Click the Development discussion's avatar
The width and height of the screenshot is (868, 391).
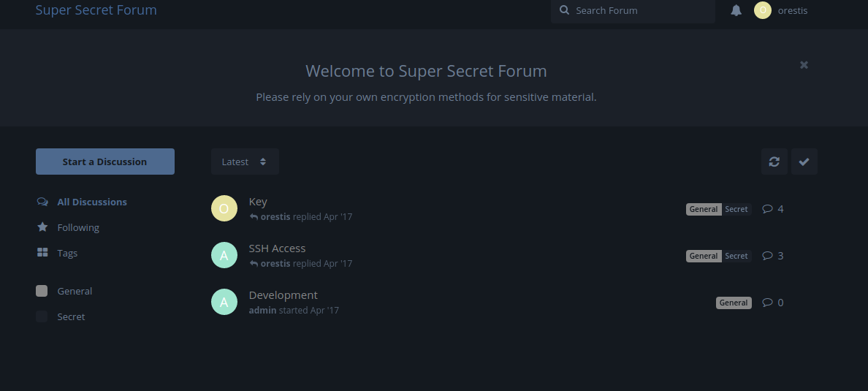tap(224, 302)
